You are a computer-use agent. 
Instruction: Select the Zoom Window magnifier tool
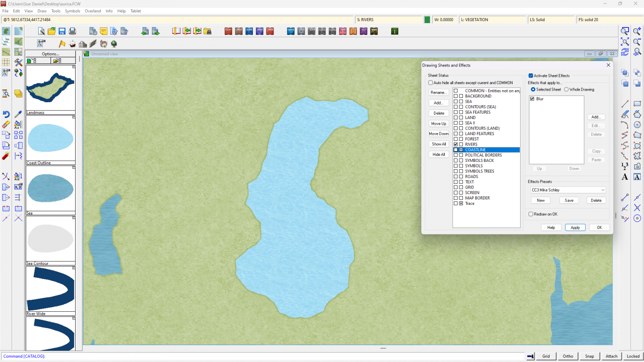(x=625, y=31)
